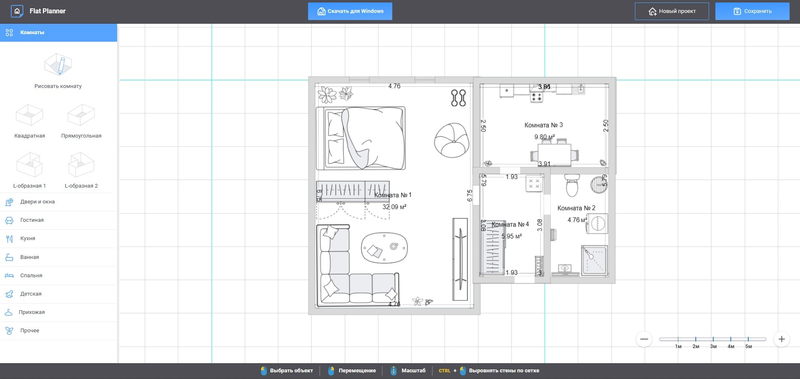
Task: Select the oval coffee table
Action: click(x=385, y=248)
